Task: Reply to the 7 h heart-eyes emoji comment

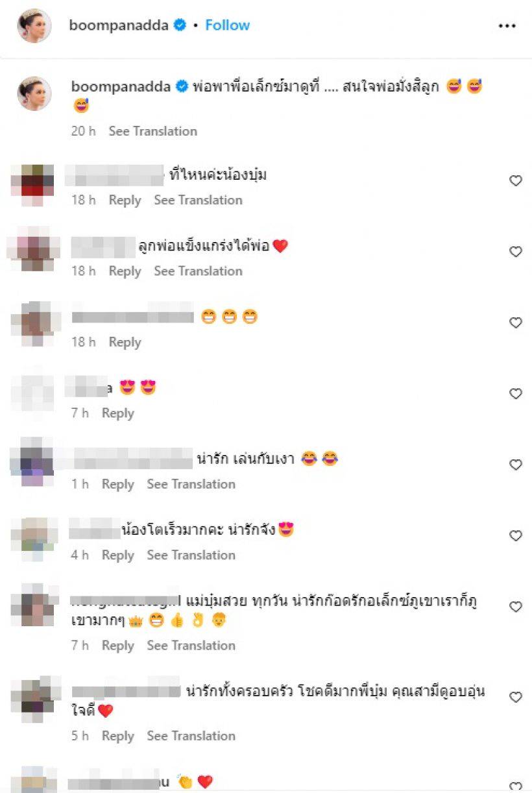Action: [118, 413]
